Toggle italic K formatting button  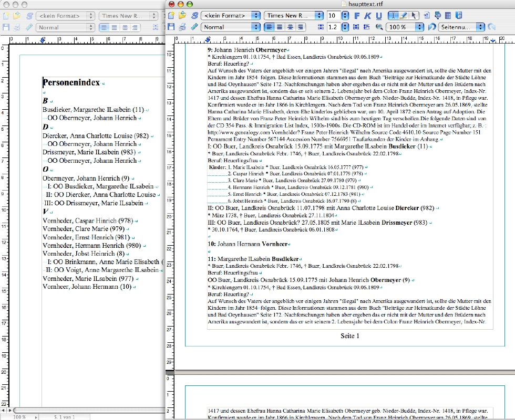point(368,16)
